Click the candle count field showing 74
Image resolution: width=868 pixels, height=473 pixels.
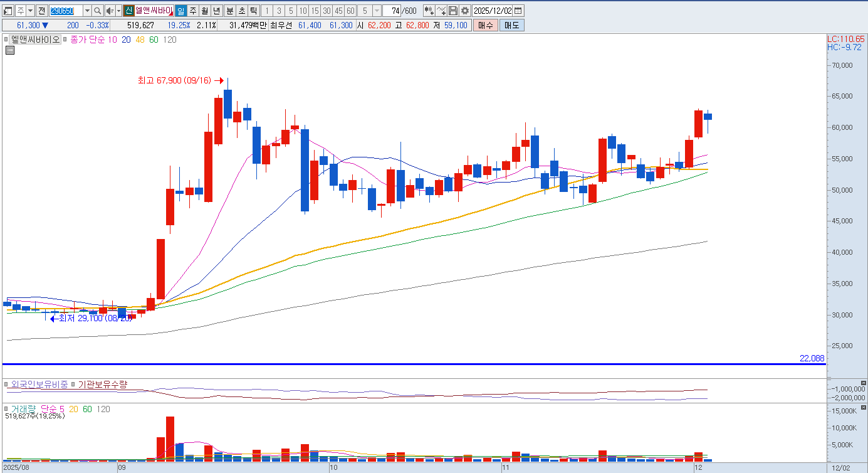click(x=394, y=11)
